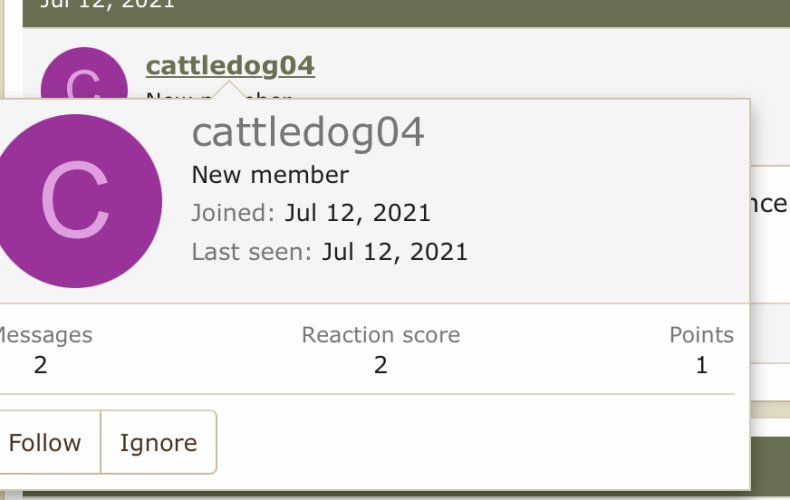Select the Joined date Jul 12, 2021
Viewport: 790px width, 500px height.
tap(358, 213)
